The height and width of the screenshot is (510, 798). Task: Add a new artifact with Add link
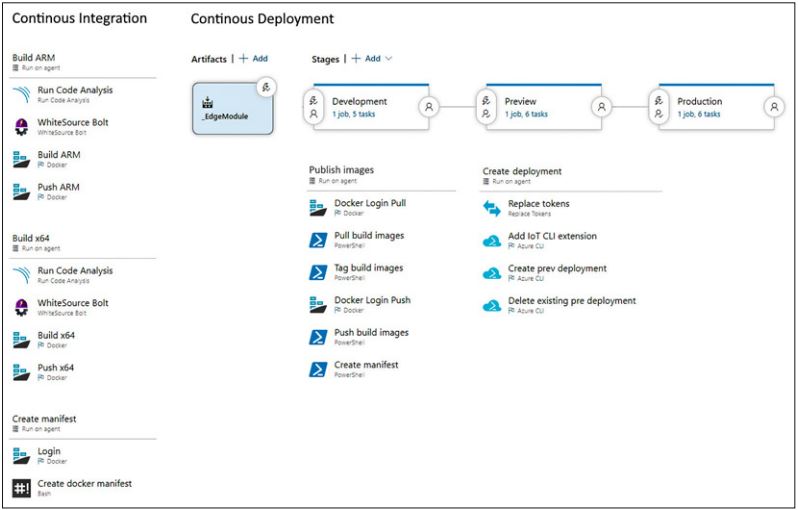pyautogui.click(x=253, y=59)
